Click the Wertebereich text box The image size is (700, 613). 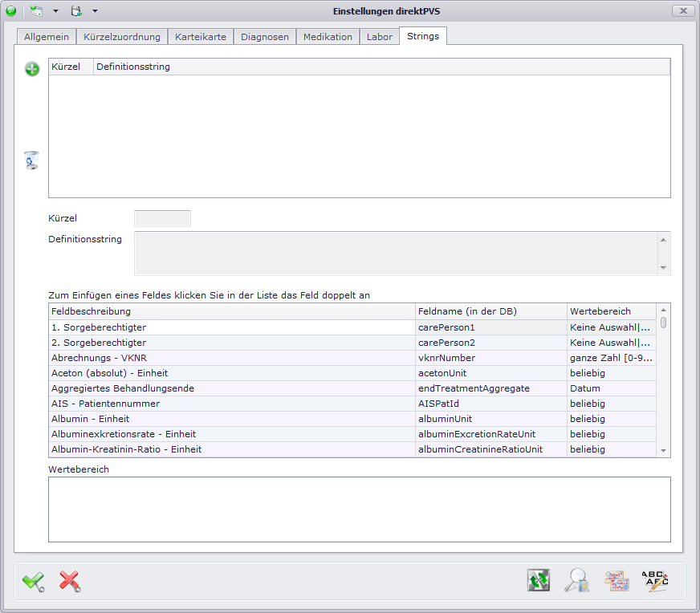coord(360,509)
